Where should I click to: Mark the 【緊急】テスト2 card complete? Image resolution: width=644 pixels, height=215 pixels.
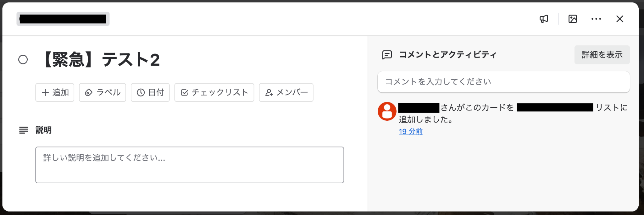(23, 59)
